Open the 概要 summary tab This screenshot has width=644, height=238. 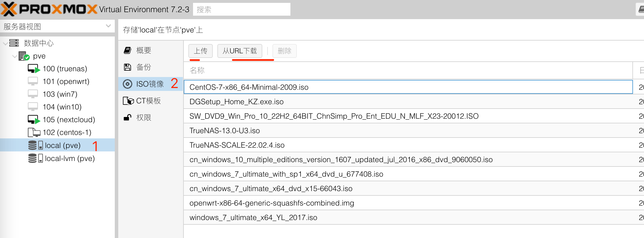(144, 50)
